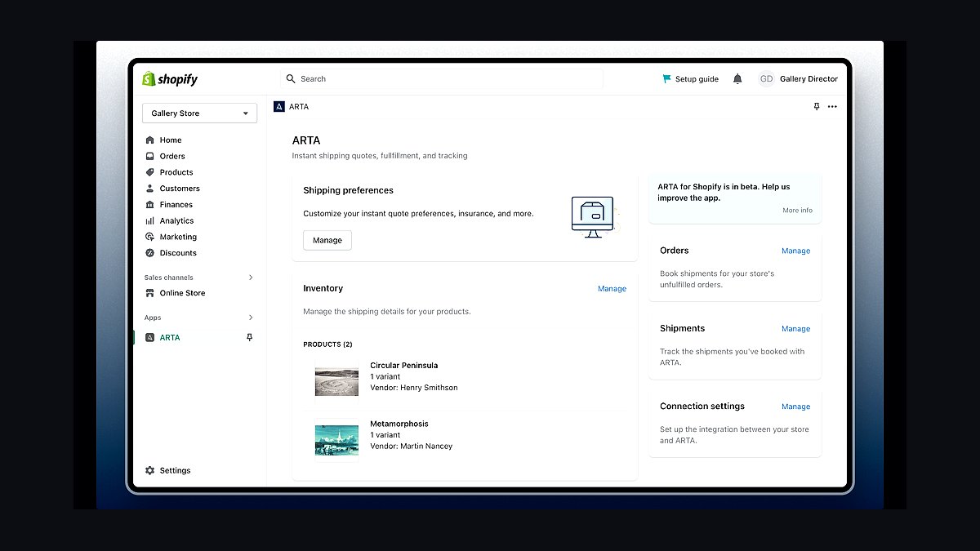Click the Discounts percent icon
The image size is (980, 551).
click(x=149, y=253)
